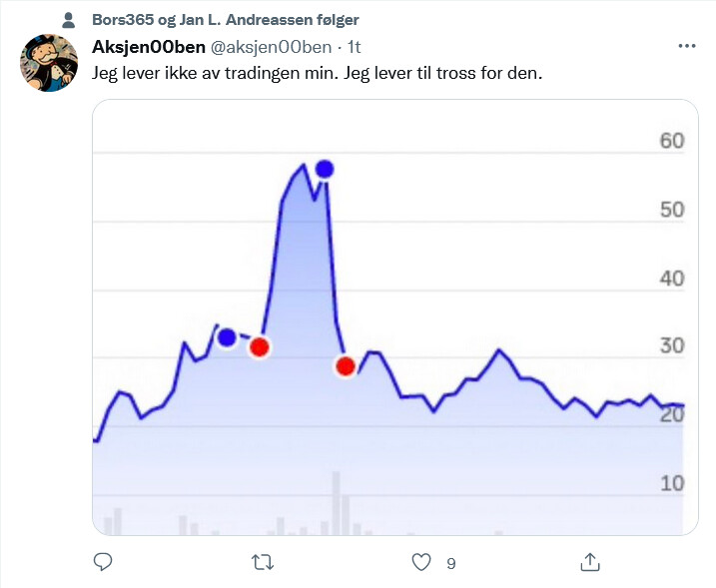Open the attached stock chart image
The width and height of the screenshot is (716, 588).
pyautogui.click(x=395, y=316)
